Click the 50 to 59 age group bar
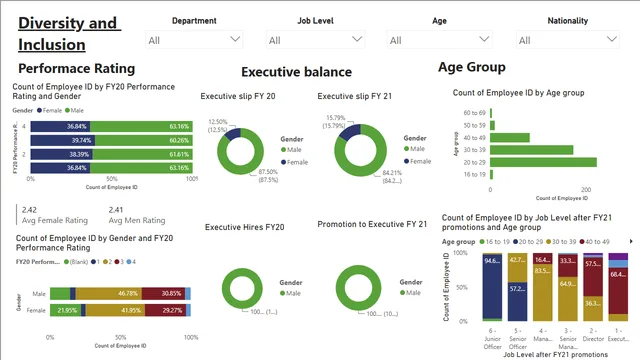This screenshot has height=360, width=640. point(493,125)
